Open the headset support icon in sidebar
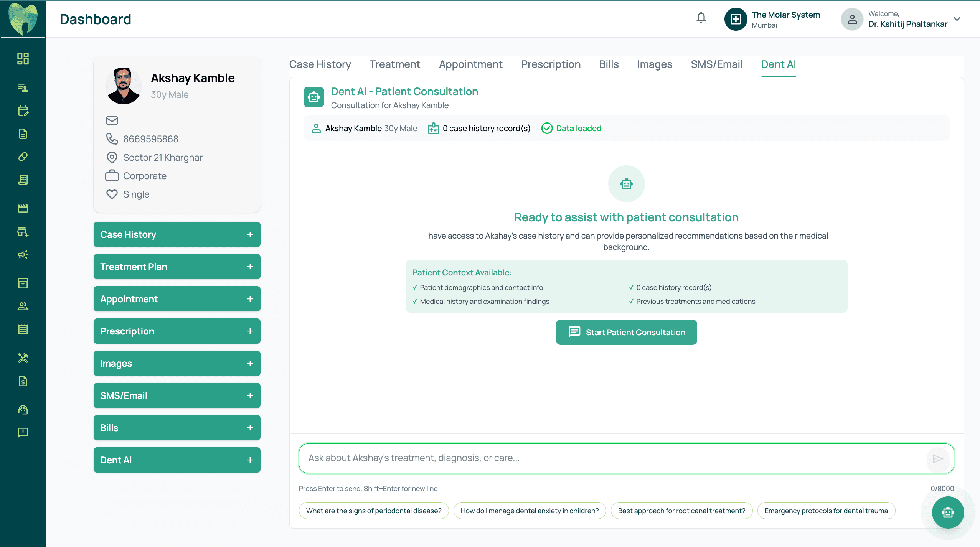Screen dimensions: 980x547 (23, 410)
